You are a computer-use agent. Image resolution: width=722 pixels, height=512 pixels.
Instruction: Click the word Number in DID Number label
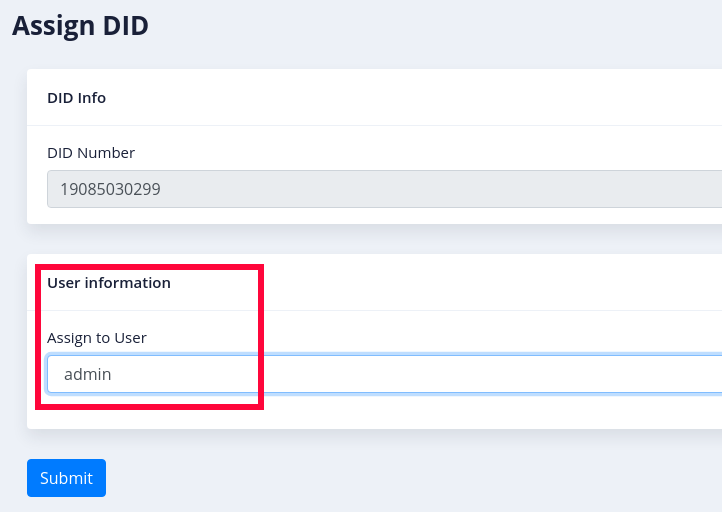106,153
